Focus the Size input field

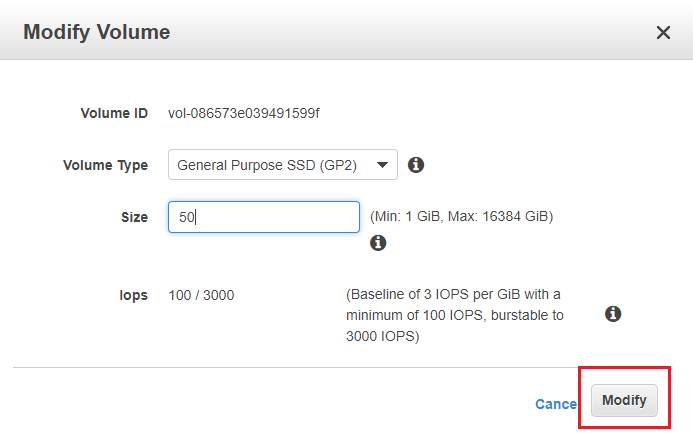point(264,217)
